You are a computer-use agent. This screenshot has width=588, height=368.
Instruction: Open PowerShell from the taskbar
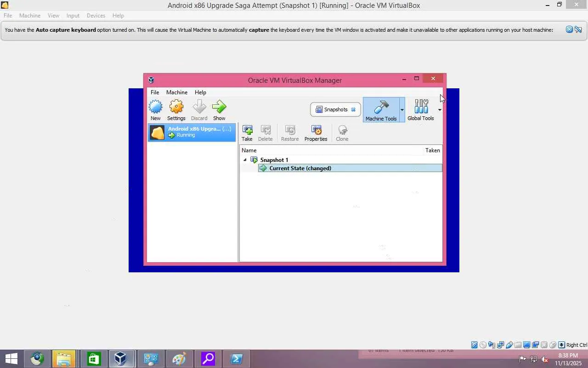tap(237, 359)
